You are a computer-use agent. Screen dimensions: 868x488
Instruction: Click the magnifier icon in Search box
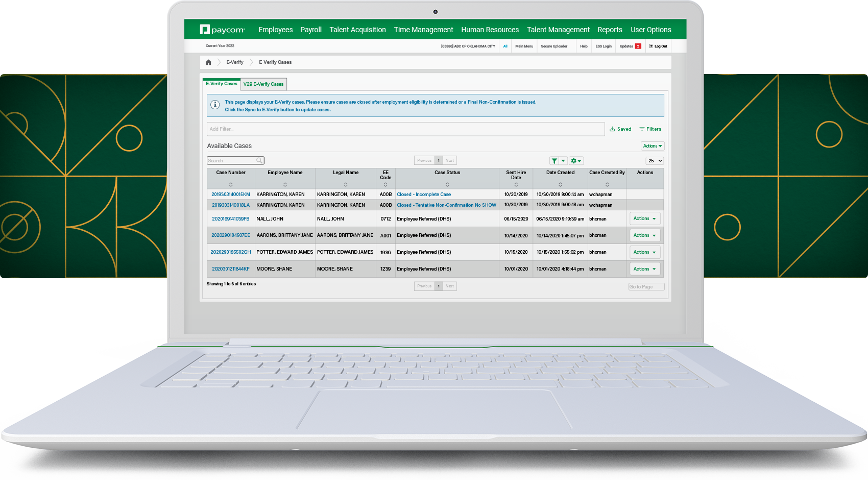pos(259,161)
